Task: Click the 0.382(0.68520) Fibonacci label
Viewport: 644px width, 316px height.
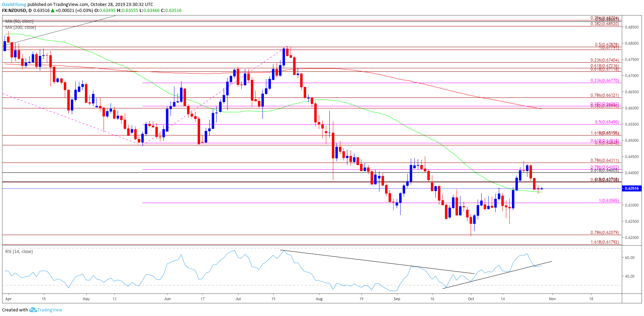Action: pos(605,24)
